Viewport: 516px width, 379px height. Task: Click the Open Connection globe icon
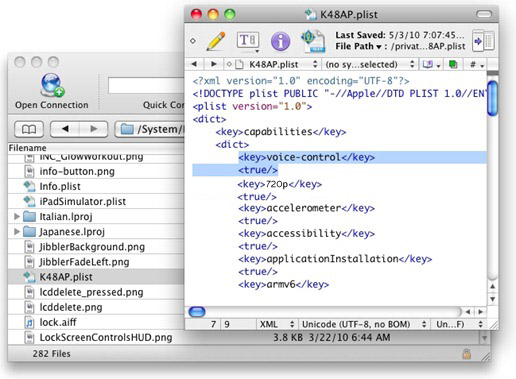(x=52, y=85)
